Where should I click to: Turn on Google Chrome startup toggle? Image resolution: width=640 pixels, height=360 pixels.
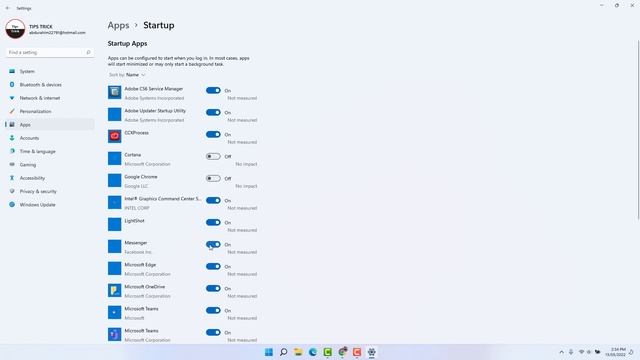[213, 178]
